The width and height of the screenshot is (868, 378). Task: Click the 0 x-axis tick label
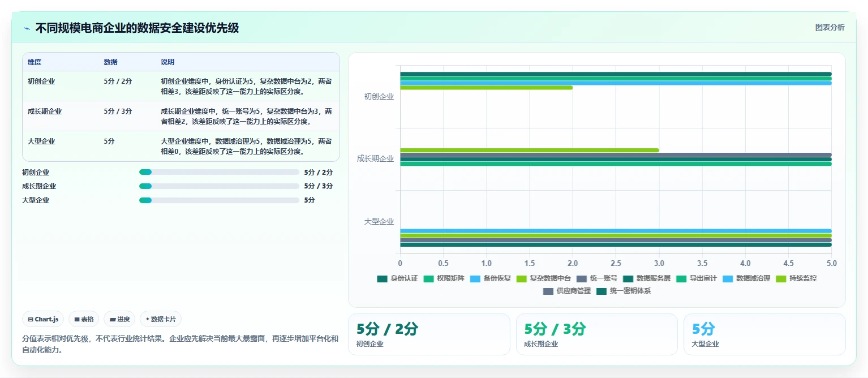coord(400,264)
